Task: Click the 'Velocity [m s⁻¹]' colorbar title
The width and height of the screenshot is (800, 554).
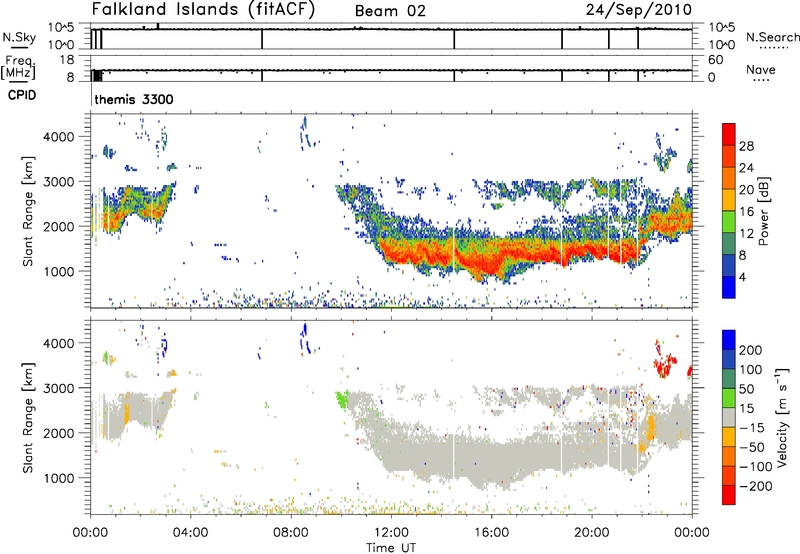Action: tap(782, 417)
